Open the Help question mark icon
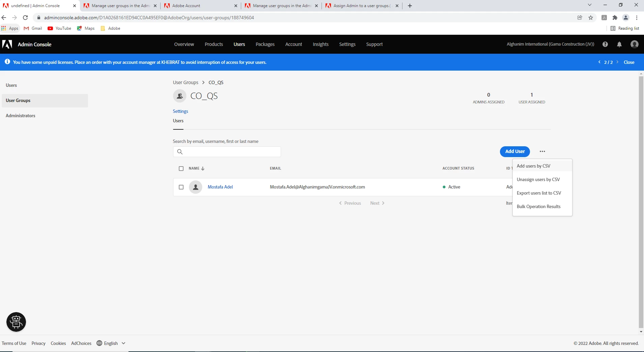 point(605,44)
